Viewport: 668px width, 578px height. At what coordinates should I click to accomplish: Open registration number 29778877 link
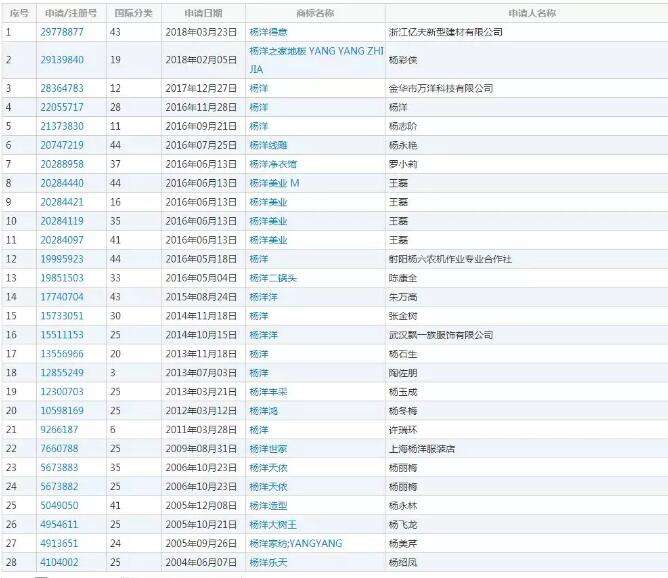[x=62, y=32]
